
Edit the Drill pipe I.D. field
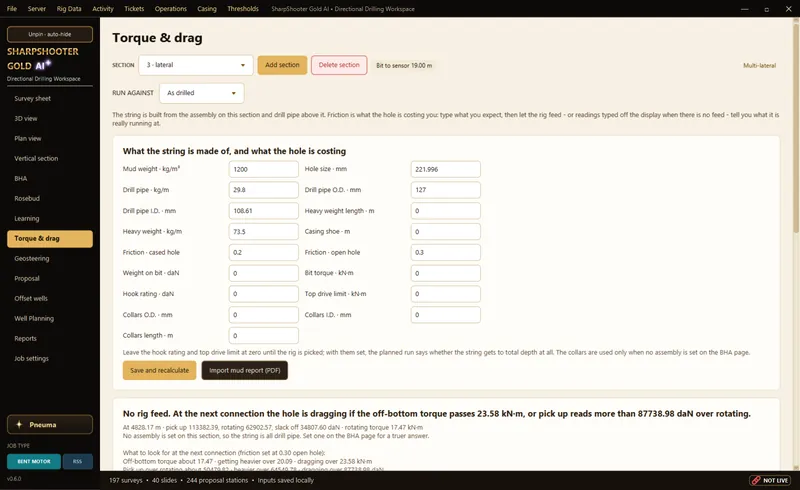click(x=263, y=211)
